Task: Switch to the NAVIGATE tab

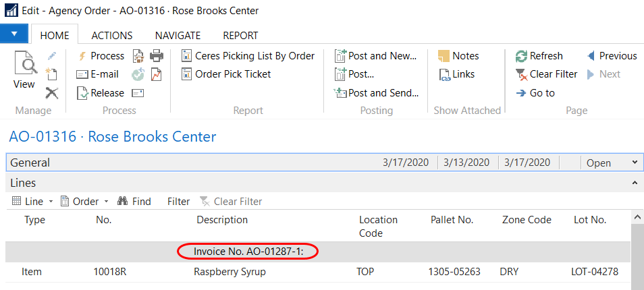Action: click(x=178, y=35)
